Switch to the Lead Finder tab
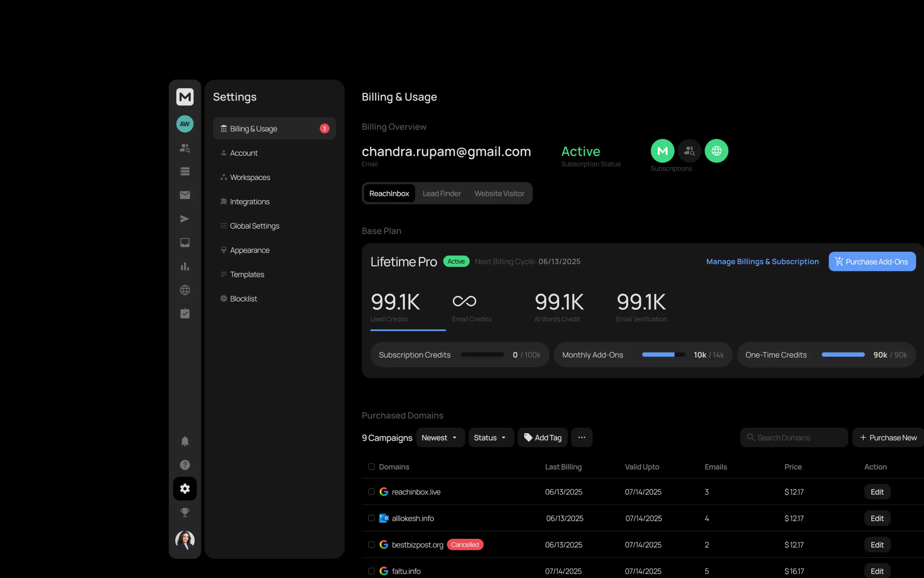 tap(442, 193)
